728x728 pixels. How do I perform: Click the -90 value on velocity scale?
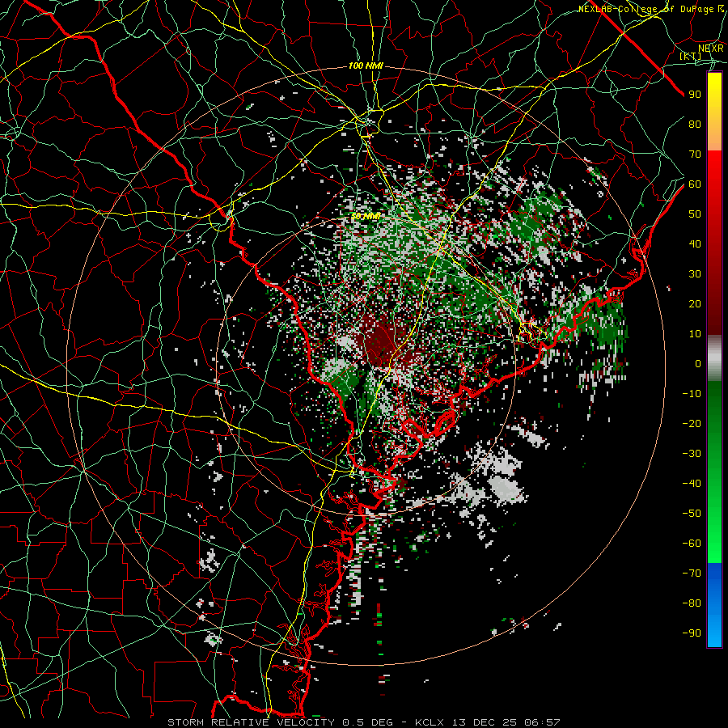692,633
